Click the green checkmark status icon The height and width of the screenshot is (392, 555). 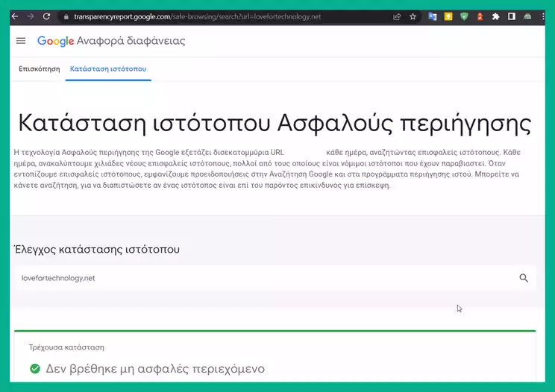[x=35, y=369]
